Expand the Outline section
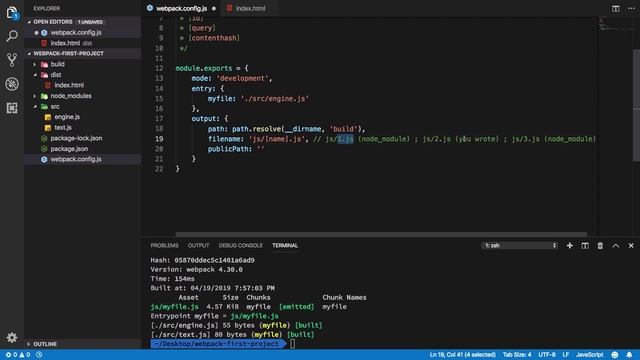The image size is (640, 360). pyautogui.click(x=29, y=344)
